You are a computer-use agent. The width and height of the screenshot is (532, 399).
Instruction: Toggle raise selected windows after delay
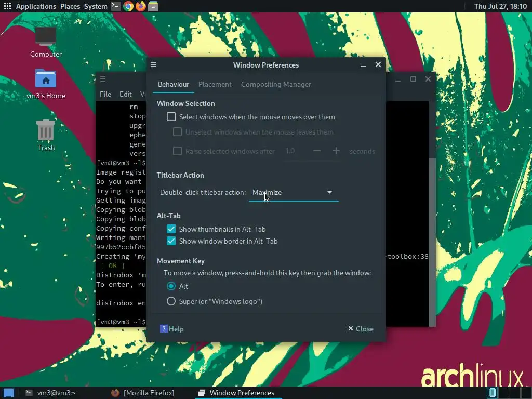(177, 151)
